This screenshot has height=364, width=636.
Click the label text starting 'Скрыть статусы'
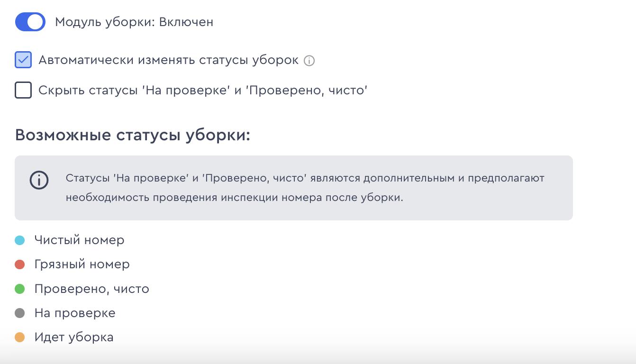click(x=203, y=90)
